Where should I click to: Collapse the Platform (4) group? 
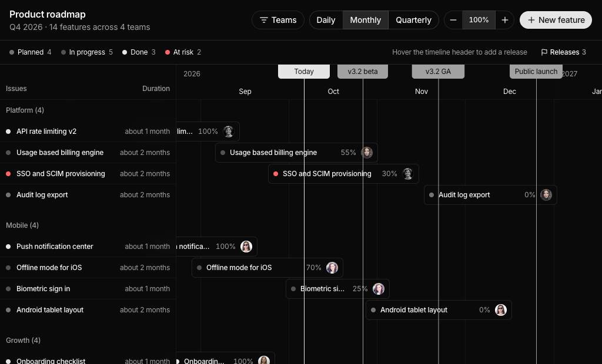[x=25, y=110]
